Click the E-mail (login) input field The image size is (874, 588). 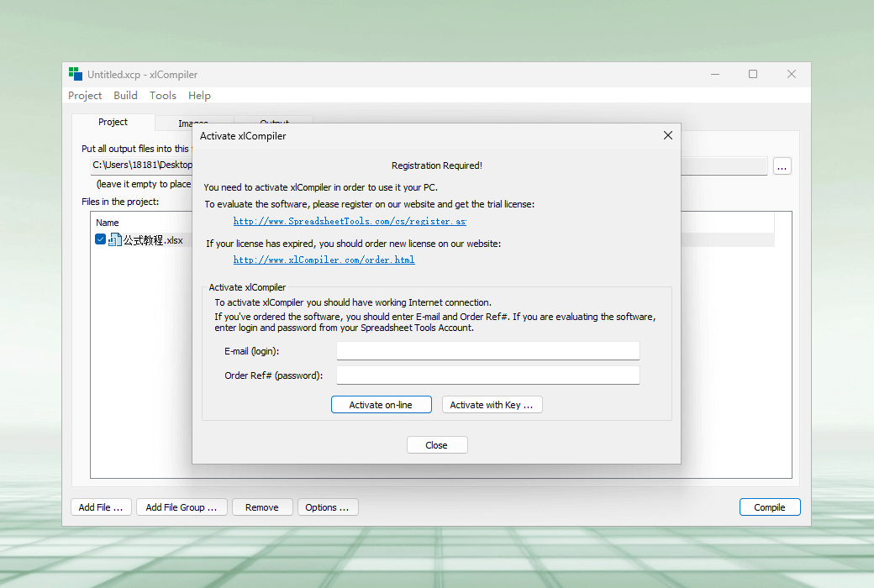(x=487, y=350)
